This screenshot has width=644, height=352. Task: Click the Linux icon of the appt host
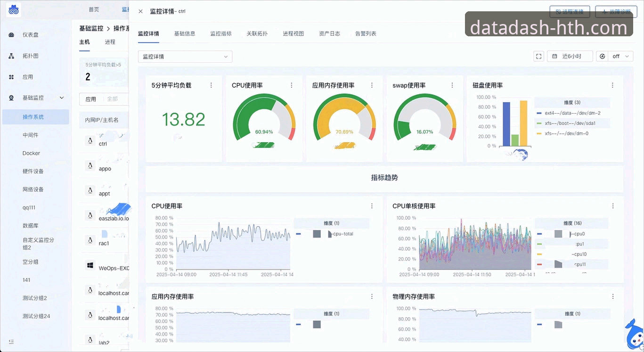(x=90, y=190)
